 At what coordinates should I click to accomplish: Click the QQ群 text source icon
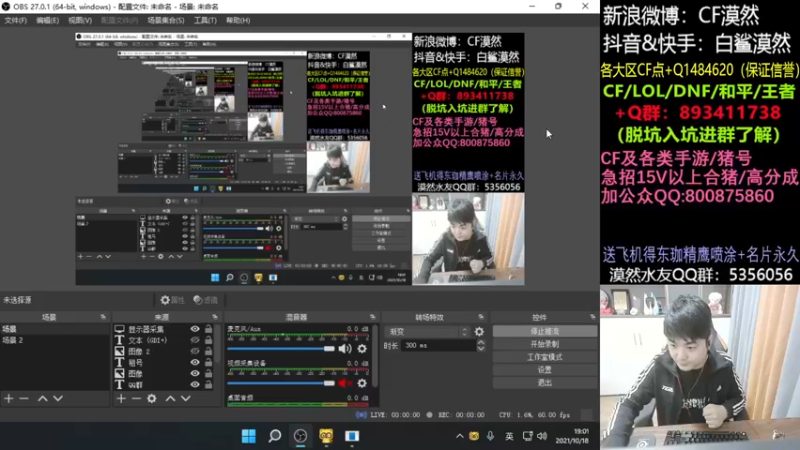119,385
